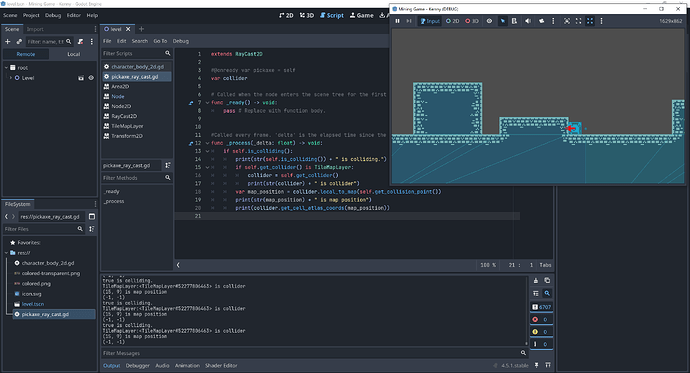Viewport: 690px width, 373px height.
Task: Toggle editor messages filter in output
Action: (x=541, y=344)
